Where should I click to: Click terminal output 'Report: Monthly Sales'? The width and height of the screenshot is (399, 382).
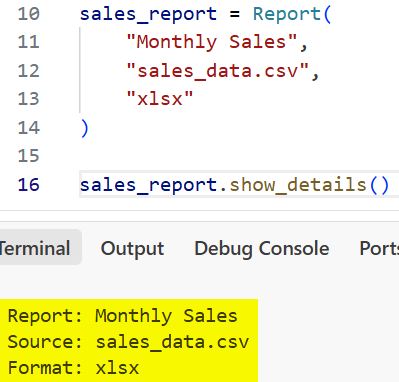point(123,316)
